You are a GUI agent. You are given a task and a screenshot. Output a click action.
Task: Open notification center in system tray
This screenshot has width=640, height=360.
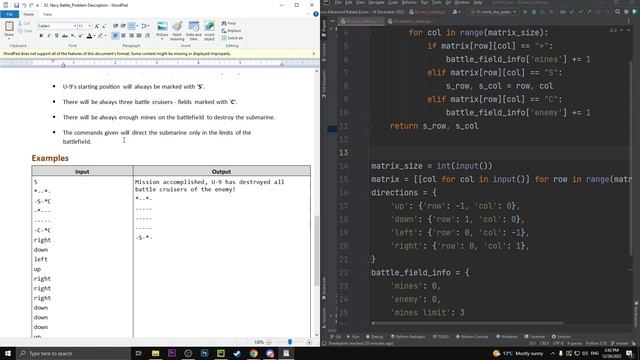coord(629,353)
